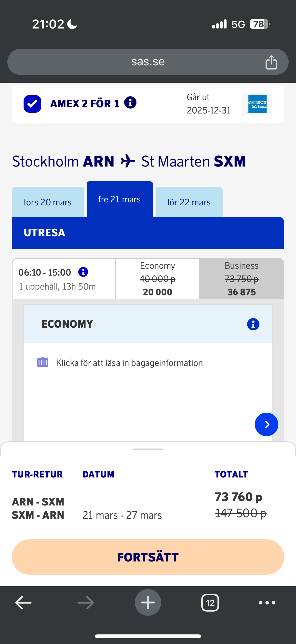Open Economy fare information icon

pos(253,324)
